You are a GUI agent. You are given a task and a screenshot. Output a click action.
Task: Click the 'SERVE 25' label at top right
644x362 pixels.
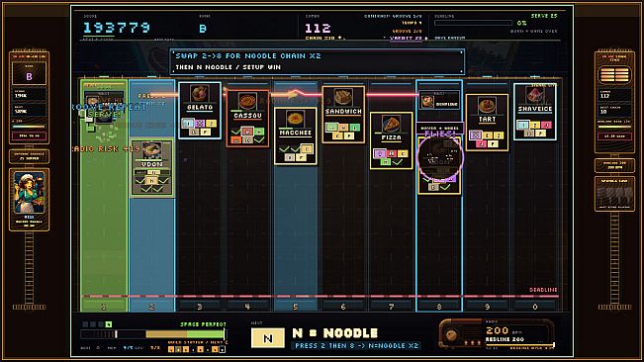click(x=544, y=16)
